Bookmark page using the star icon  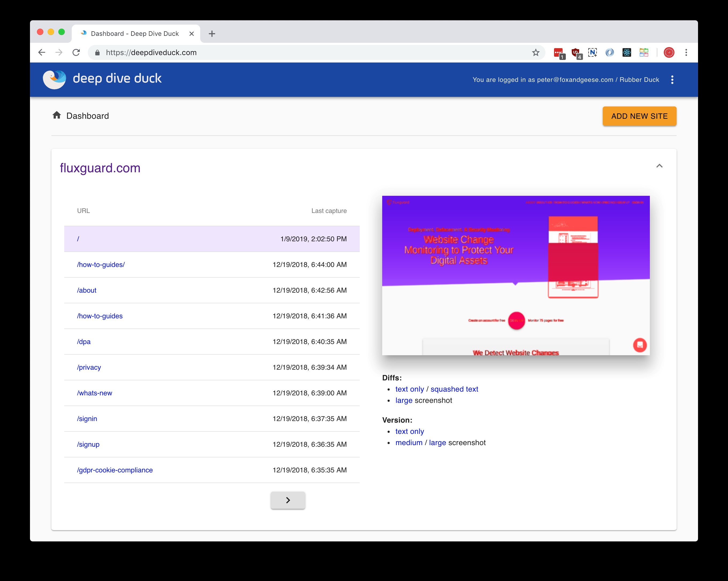[536, 52]
